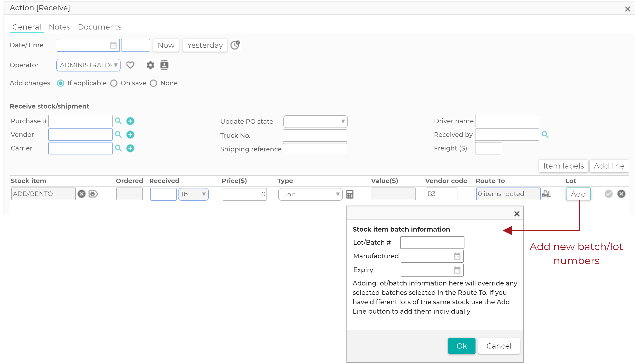Open the Documents tab
Screen dimensions: 635x364
100,27
